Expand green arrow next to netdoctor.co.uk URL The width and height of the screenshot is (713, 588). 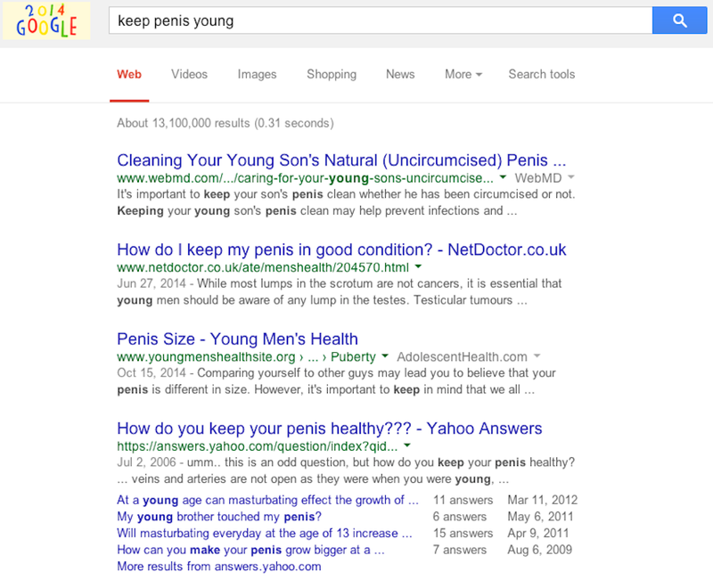pyautogui.click(x=418, y=266)
